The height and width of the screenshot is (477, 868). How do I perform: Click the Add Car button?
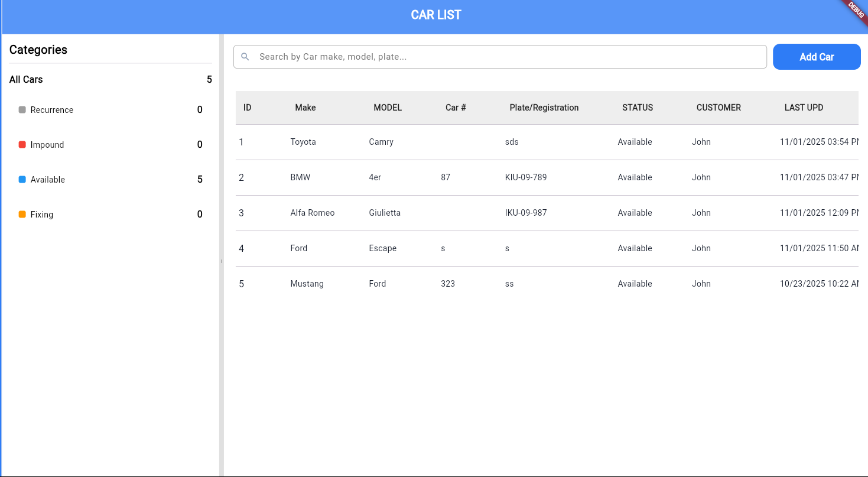pos(816,57)
